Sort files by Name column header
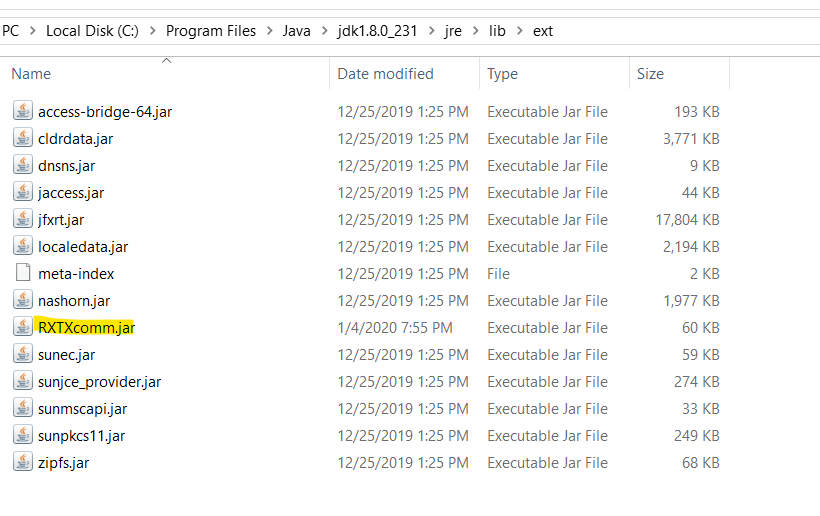 coord(31,74)
